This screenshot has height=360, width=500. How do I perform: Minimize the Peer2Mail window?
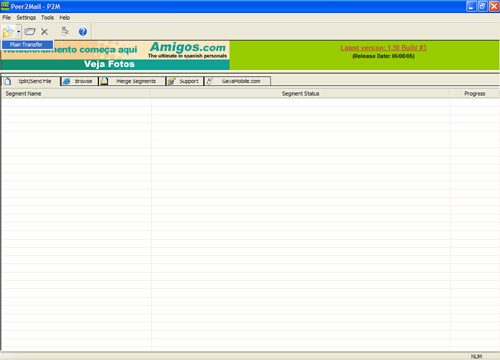click(471, 6)
